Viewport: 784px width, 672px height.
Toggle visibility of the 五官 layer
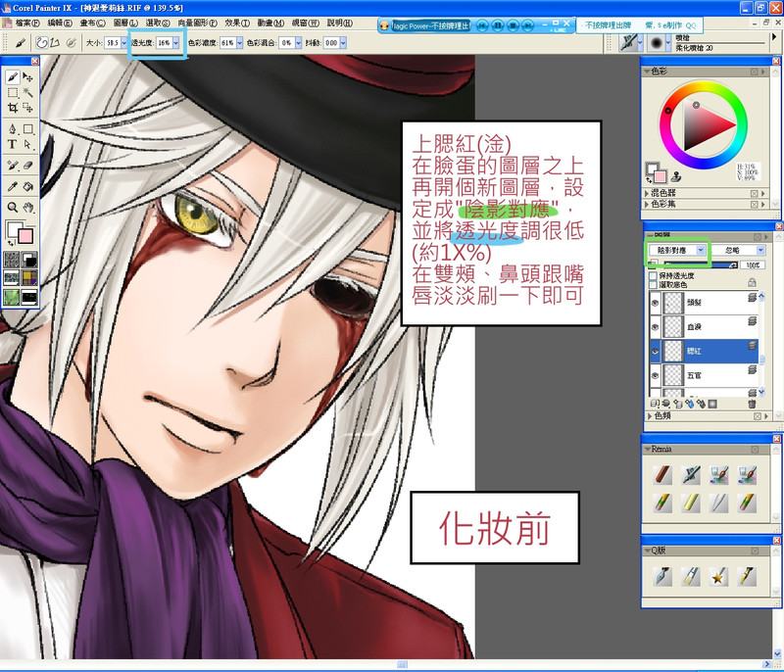[x=655, y=376]
